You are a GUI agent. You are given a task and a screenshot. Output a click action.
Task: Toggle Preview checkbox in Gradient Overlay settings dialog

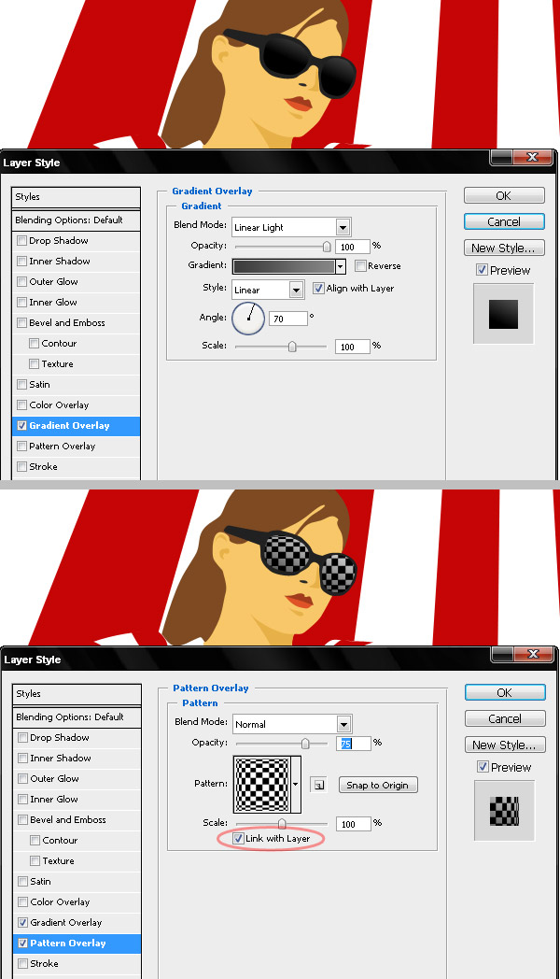(x=482, y=270)
